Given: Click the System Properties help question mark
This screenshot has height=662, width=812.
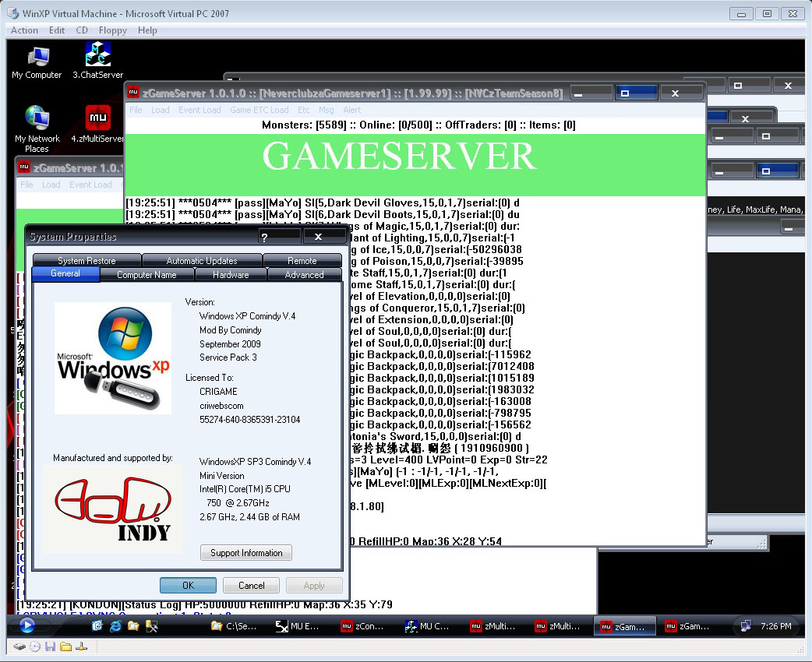Looking at the screenshot, I should 265,237.
